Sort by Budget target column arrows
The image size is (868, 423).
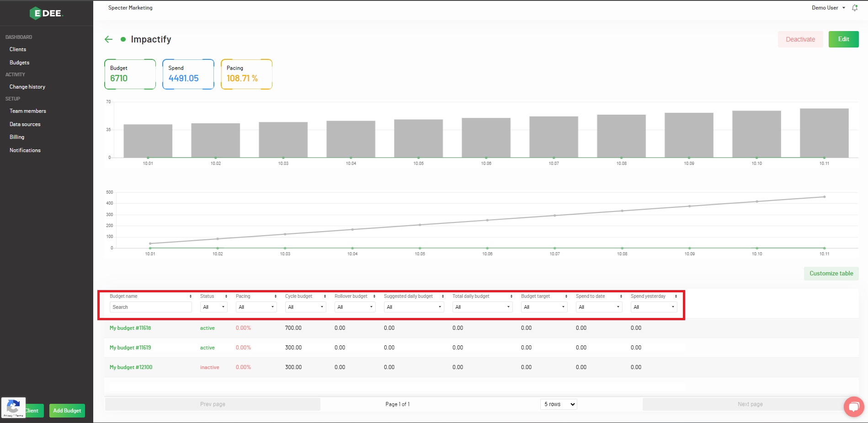pos(566,296)
